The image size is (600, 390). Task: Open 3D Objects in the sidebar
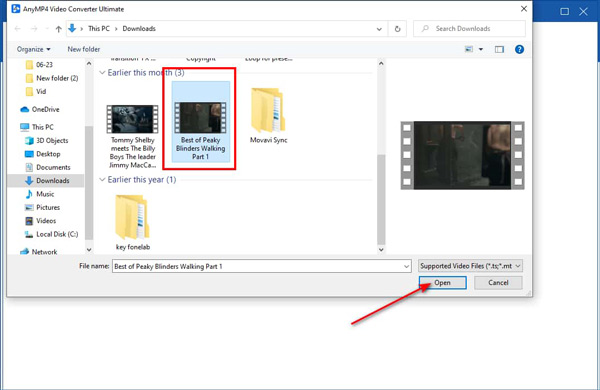[x=47, y=140]
